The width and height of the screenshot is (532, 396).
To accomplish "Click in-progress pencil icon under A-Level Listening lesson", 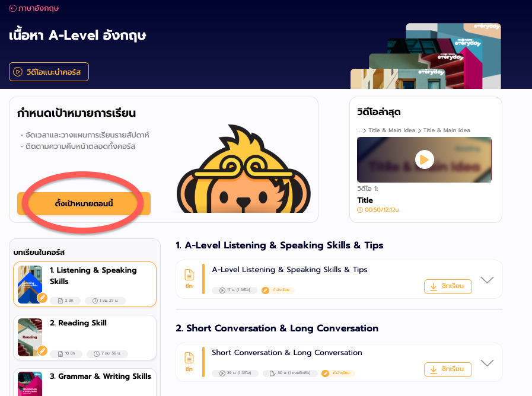I will point(265,290).
